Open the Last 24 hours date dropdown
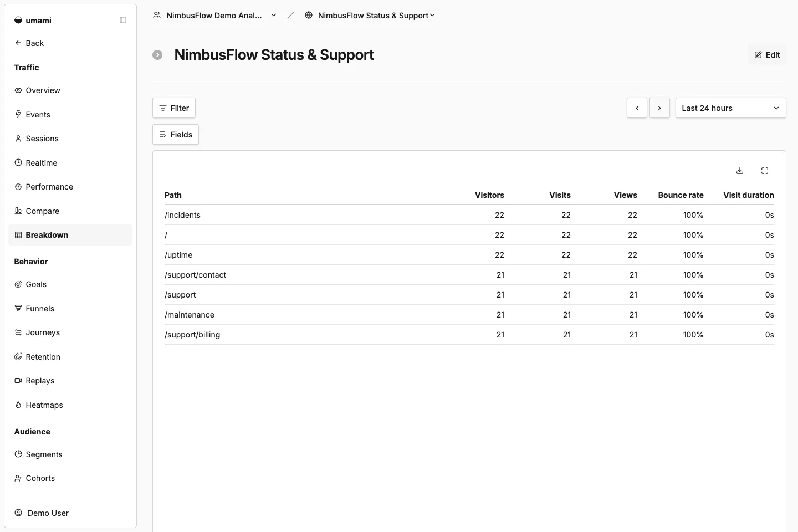Image resolution: width=798 pixels, height=532 pixels. pos(731,108)
